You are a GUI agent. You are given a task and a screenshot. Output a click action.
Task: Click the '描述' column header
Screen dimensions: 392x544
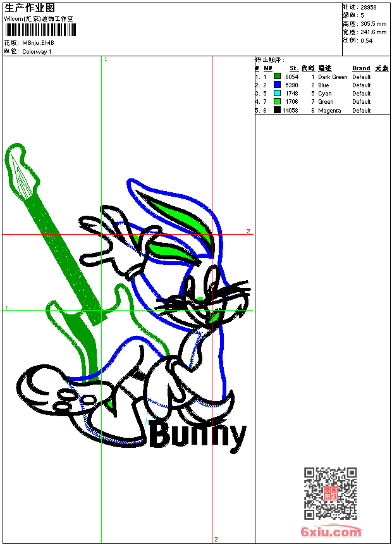coord(325,68)
